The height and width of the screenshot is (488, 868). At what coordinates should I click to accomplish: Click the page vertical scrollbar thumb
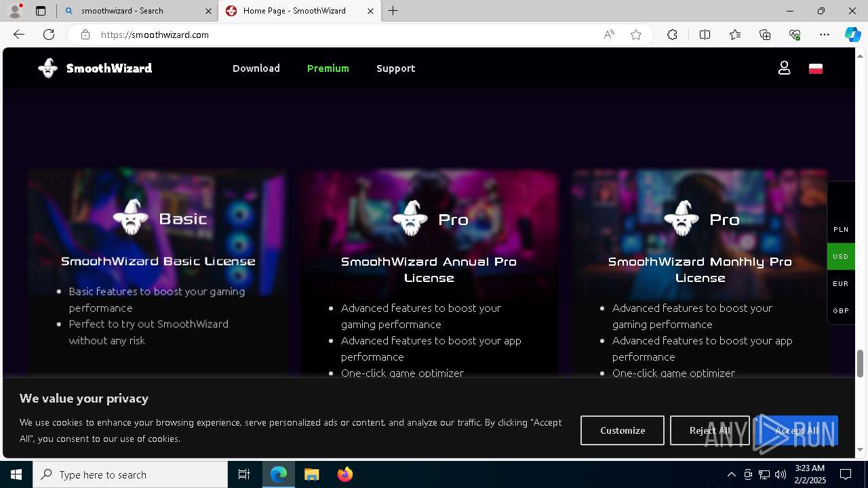pyautogui.click(x=860, y=364)
